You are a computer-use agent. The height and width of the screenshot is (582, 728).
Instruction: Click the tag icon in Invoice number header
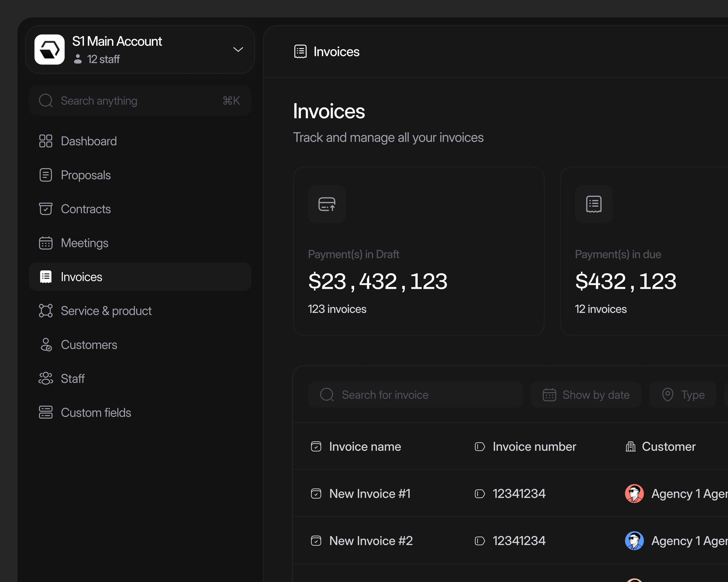click(x=479, y=446)
